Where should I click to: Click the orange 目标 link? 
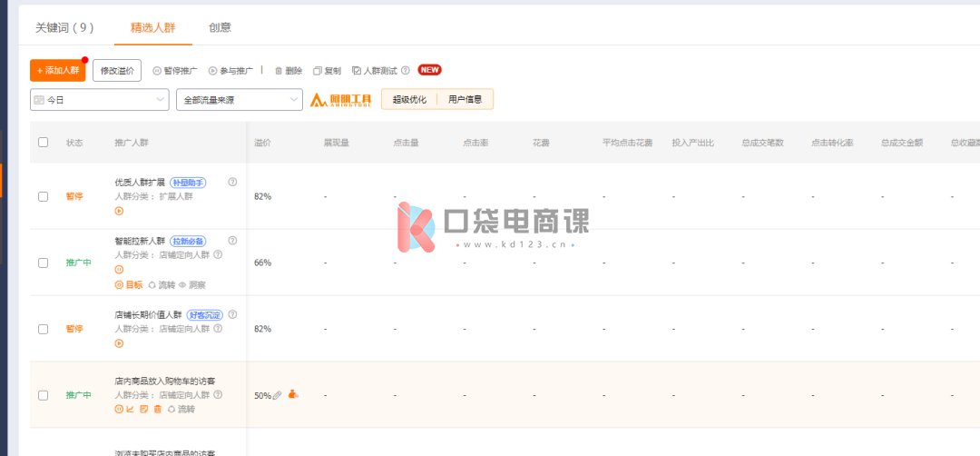point(129,284)
